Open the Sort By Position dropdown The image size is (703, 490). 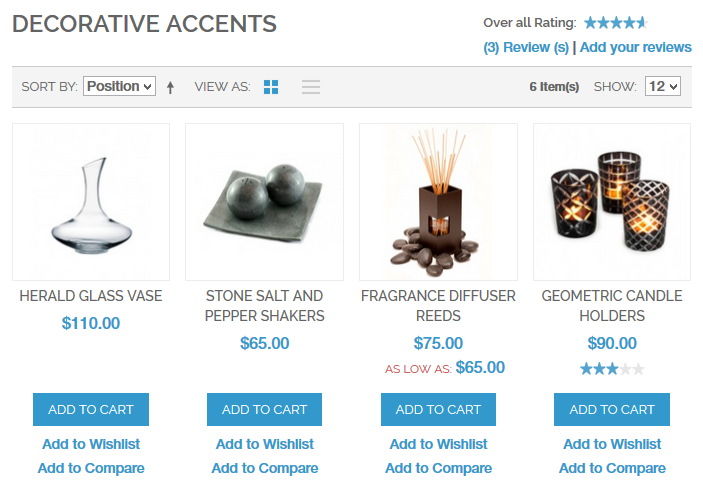pyautogui.click(x=119, y=86)
